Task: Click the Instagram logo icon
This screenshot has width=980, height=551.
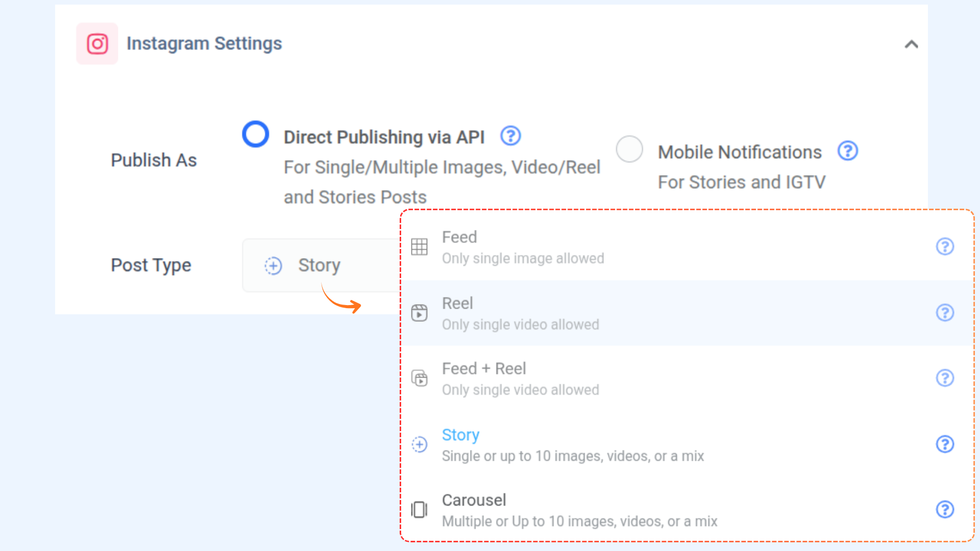Action: coord(97,44)
